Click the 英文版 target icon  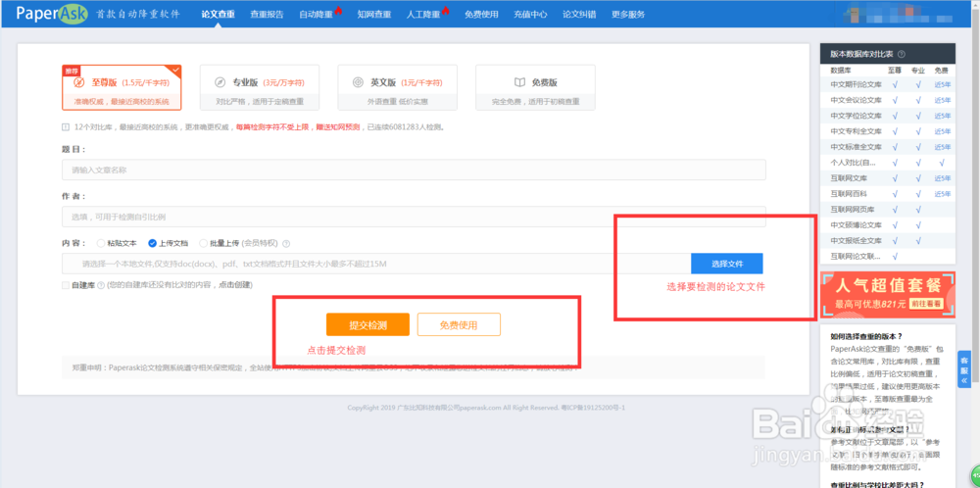click(358, 82)
